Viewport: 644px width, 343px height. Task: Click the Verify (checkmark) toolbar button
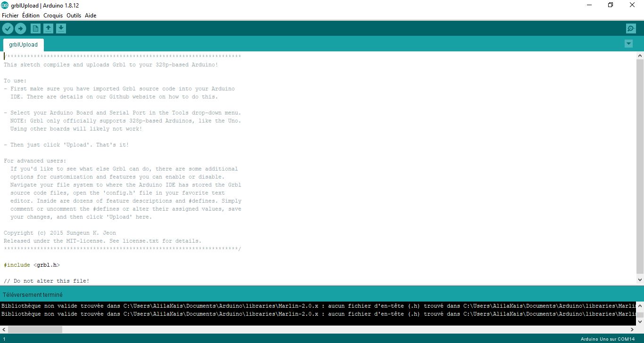click(8, 29)
